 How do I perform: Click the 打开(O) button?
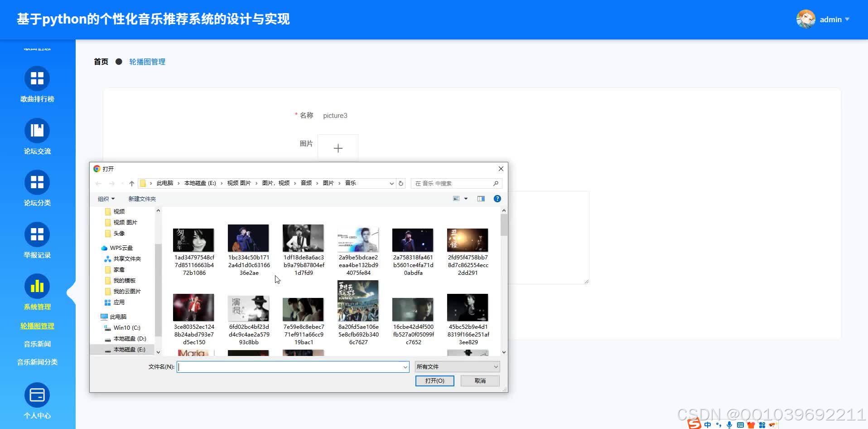434,380
